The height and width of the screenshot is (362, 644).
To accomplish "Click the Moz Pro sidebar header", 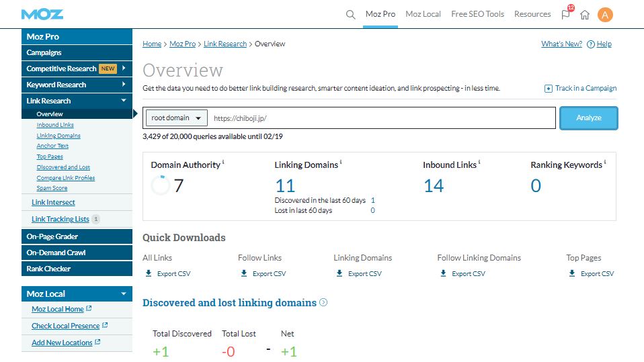I will coord(77,36).
